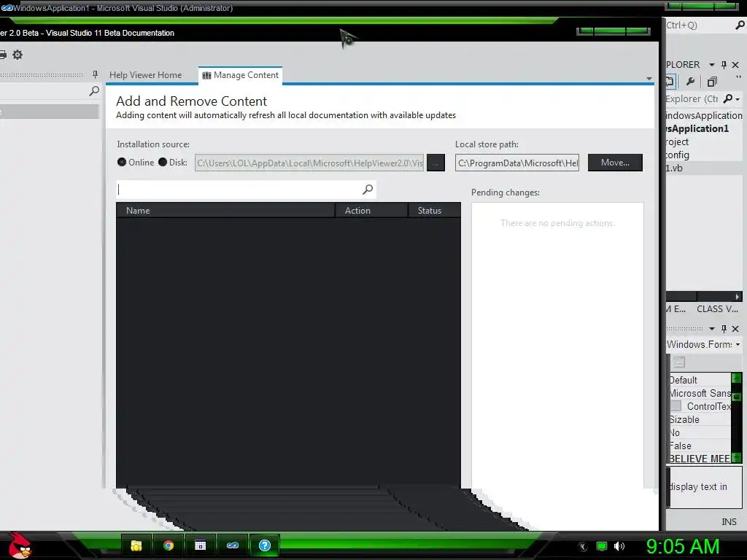Viewport: 747px width, 560px height.
Task: Click the volume speaker tray icon
Action: (x=619, y=546)
